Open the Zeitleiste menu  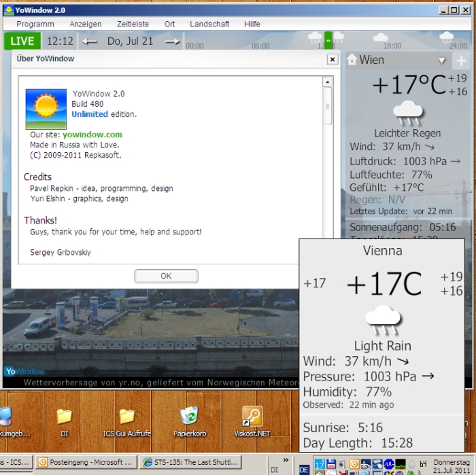pyautogui.click(x=133, y=24)
